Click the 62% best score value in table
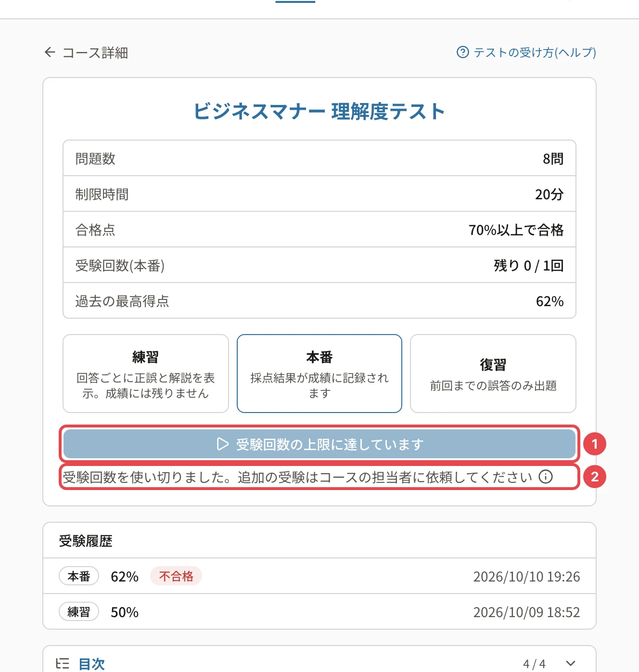 [550, 301]
